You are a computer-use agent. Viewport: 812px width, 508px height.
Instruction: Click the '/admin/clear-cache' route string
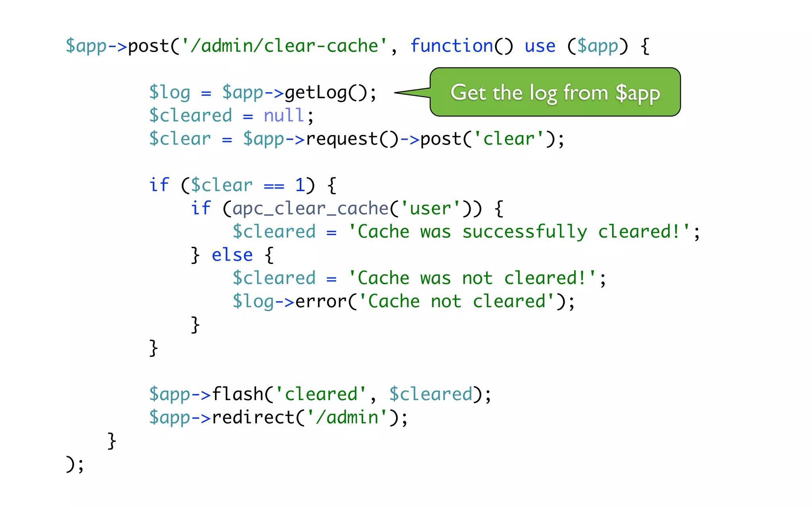(x=284, y=46)
